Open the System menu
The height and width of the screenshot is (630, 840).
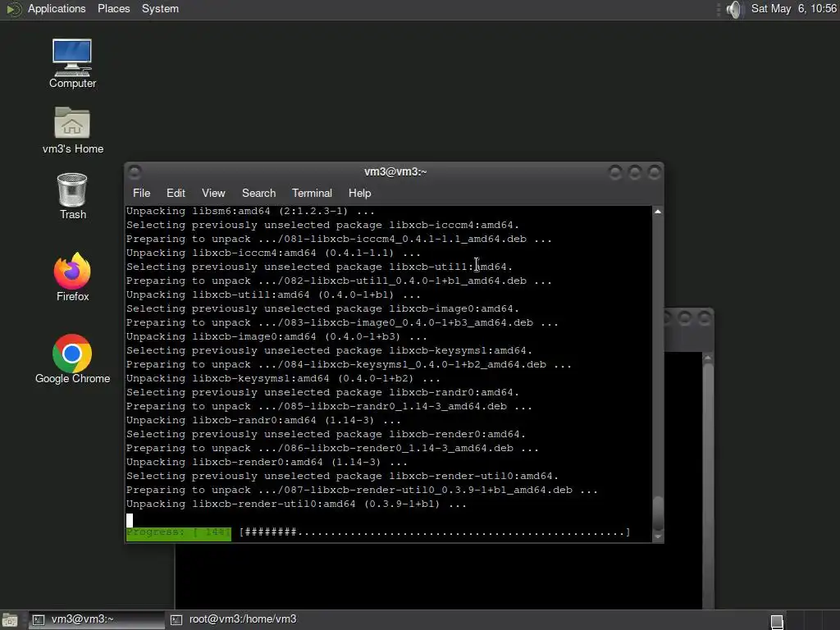(160, 8)
